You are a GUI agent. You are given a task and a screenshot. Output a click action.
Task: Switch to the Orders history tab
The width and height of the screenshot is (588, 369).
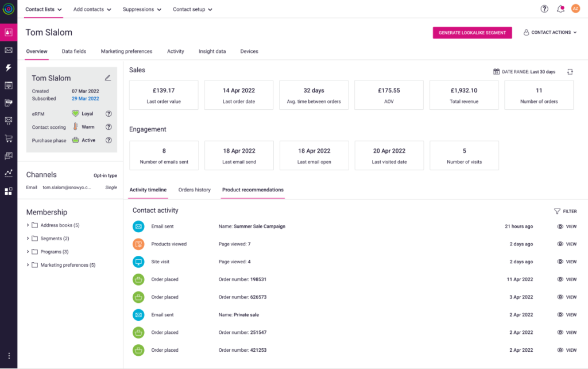(x=194, y=190)
